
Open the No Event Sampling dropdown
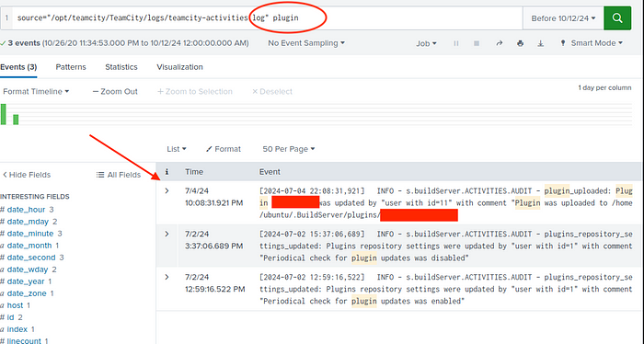[x=306, y=43]
